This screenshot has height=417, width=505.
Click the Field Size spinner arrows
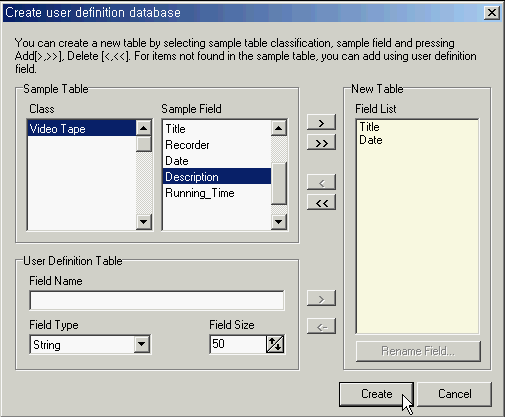(275, 344)
